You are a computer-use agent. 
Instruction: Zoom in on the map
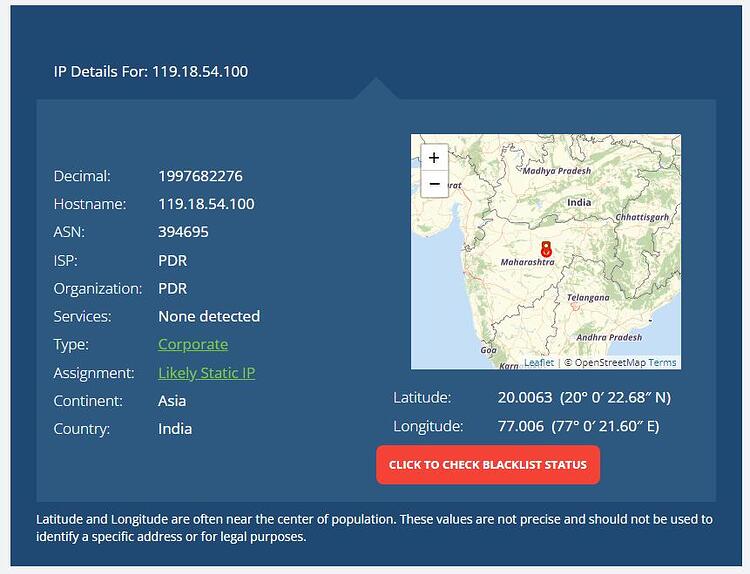(x=434, y=157)
